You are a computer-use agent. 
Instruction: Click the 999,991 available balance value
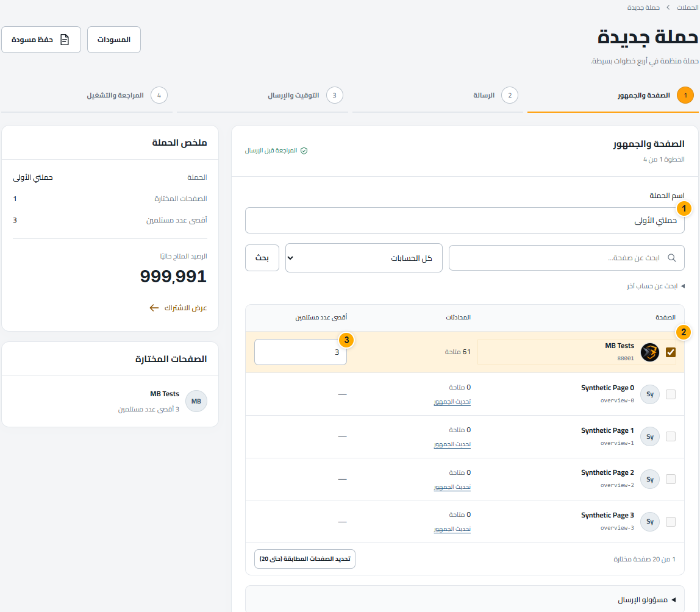(x=173, y=276)
